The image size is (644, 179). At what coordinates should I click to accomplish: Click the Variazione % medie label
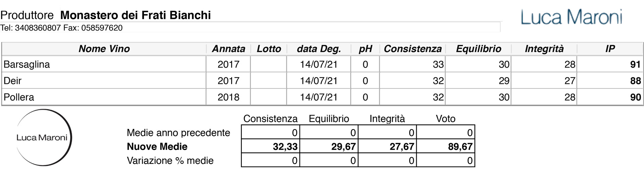click(x=170, y=161)
